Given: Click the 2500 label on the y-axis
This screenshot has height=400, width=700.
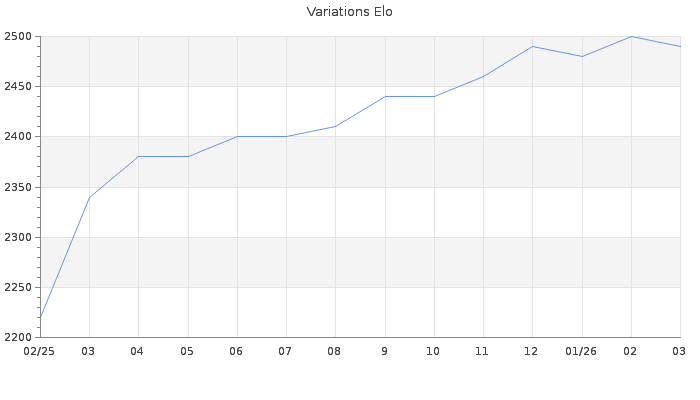Looking at the screenshot, I should (19, 37).
